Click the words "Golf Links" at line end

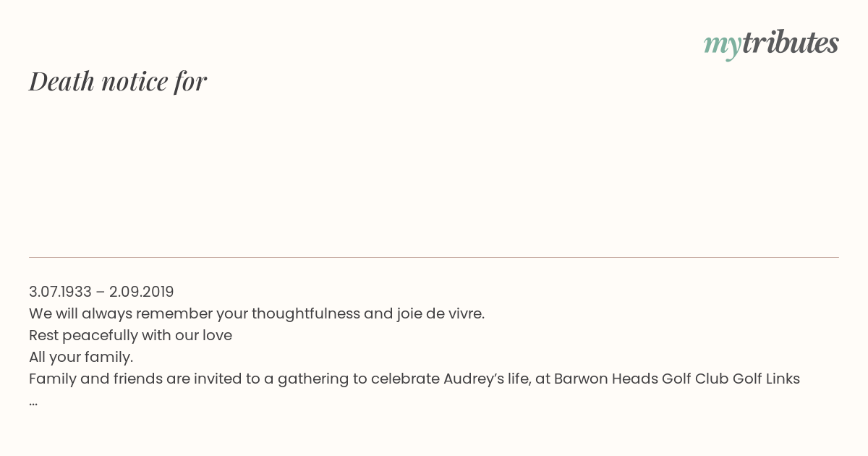pos(766,379)
